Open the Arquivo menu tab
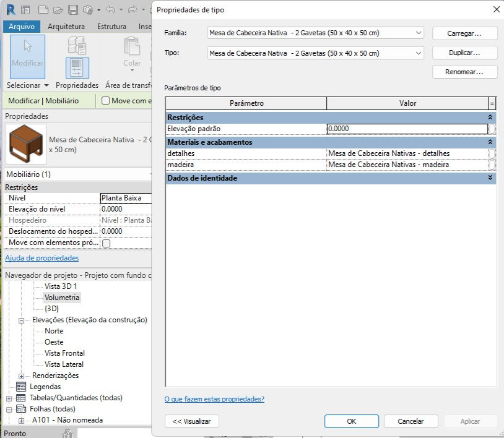The image size is (504, 438). (22, 27)
